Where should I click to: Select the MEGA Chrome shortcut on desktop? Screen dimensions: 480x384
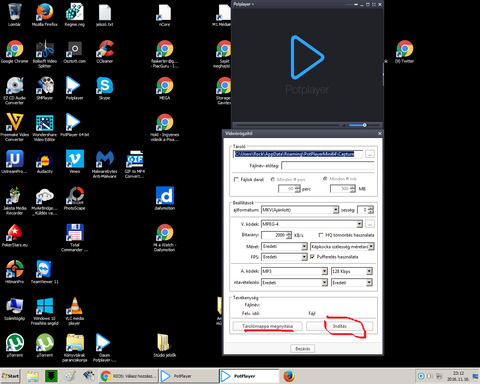(165, 88)
